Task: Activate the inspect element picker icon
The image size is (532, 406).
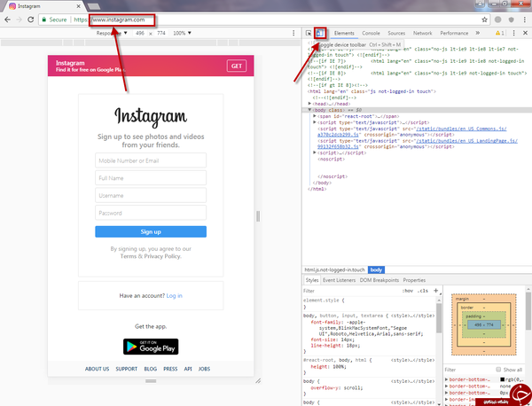Action: [309, 33]
